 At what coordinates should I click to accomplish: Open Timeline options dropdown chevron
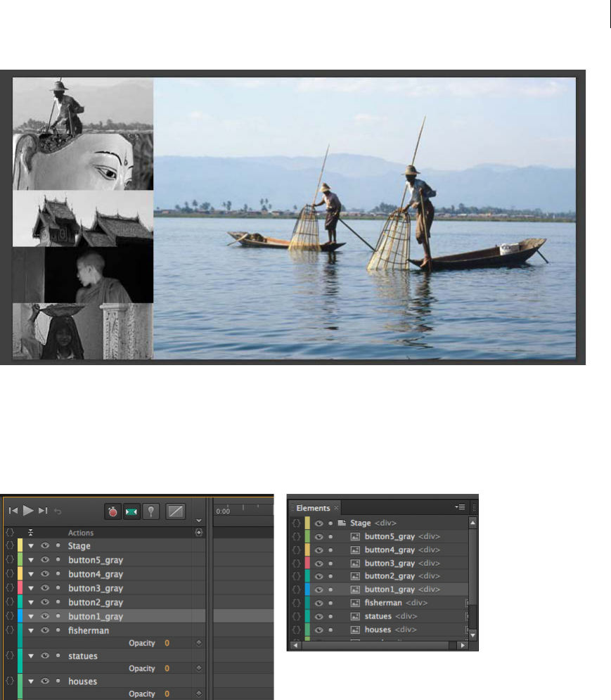(x=199, y=521)
